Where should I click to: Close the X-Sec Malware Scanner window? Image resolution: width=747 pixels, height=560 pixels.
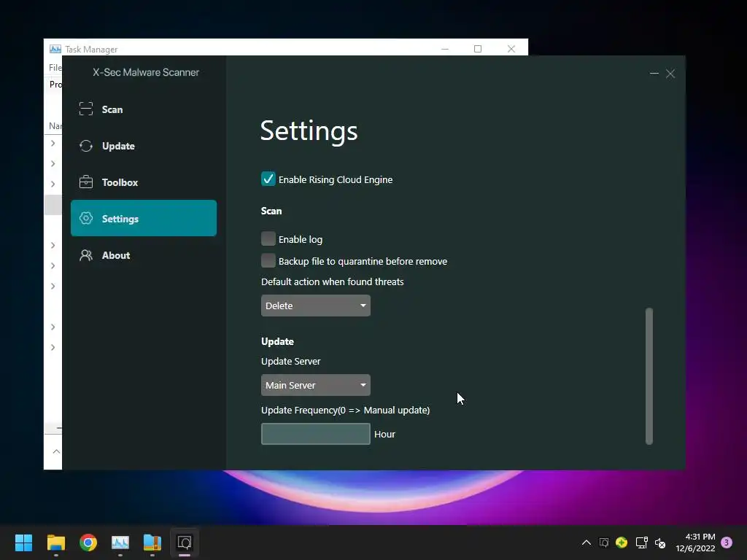[x=670, y=74]
